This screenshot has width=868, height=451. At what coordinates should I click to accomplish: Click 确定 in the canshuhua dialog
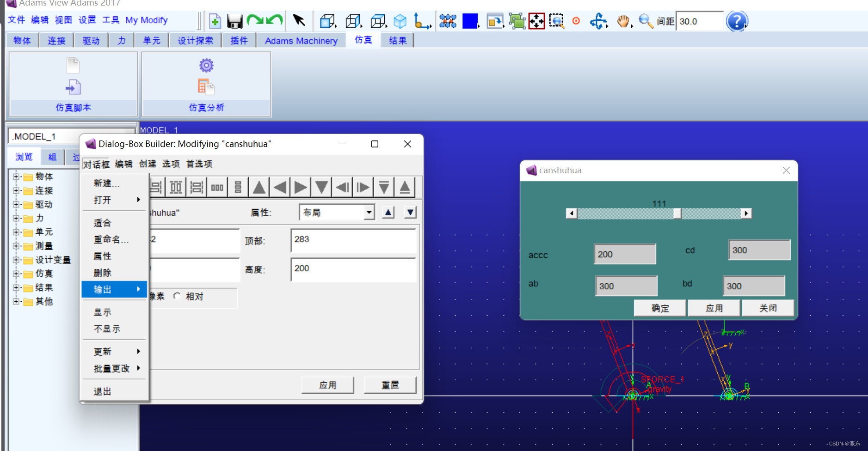tap(659, 308)
